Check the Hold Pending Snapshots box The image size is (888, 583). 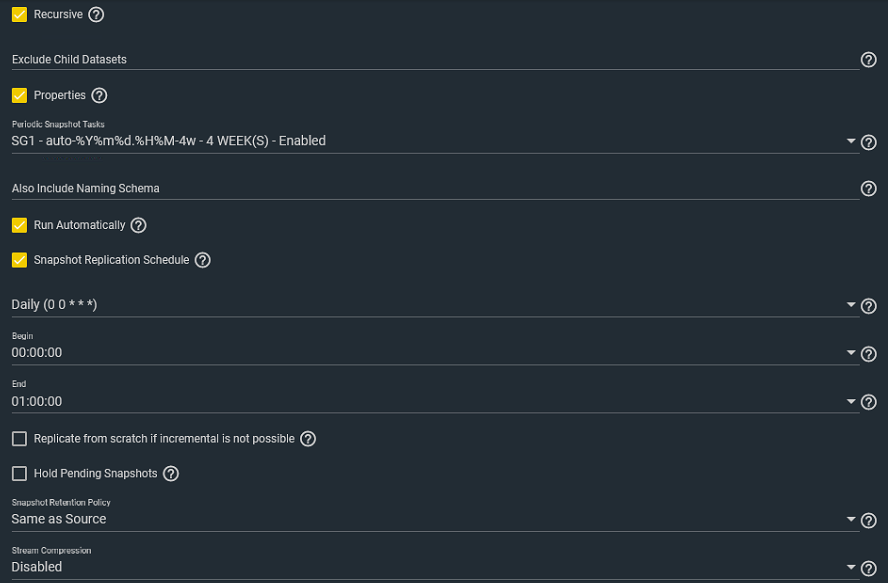click(x=19, y=473)
